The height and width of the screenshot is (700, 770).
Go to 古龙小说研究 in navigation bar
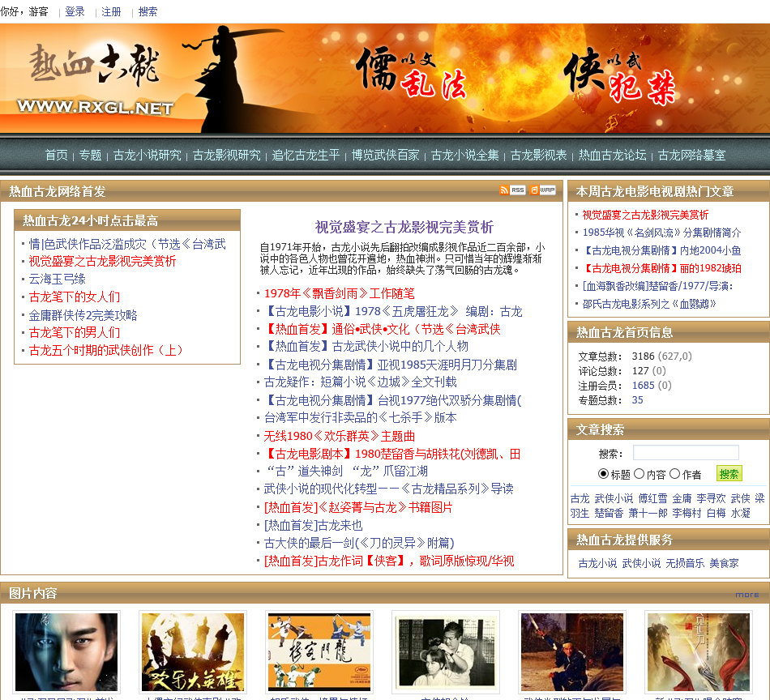point(148,155)
